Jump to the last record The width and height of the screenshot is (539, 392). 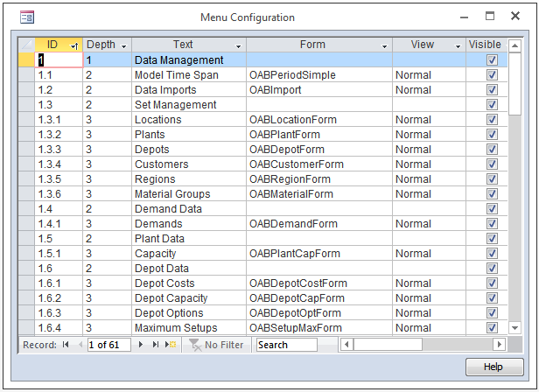coord(157,346)
